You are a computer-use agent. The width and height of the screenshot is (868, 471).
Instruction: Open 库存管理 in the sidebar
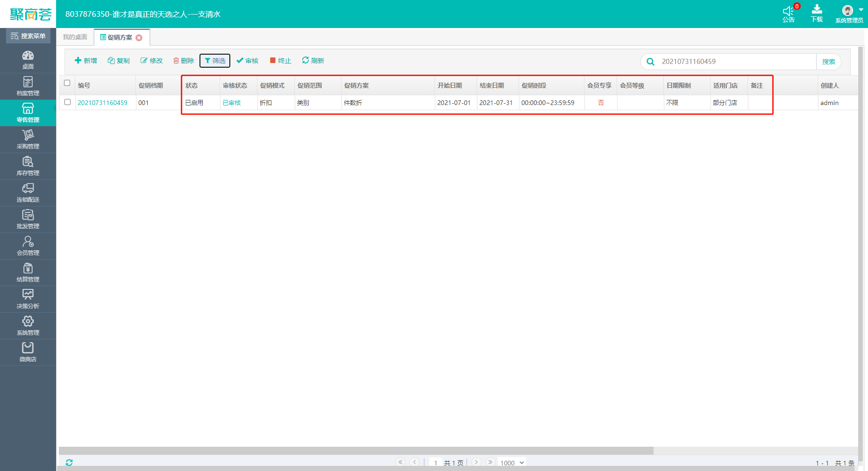[x=28, y=166]
